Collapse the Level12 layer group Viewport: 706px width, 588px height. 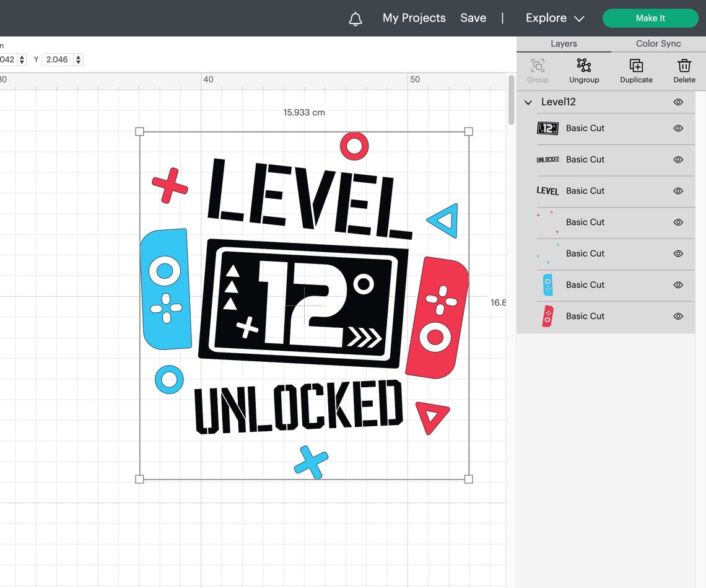[528, 102]
